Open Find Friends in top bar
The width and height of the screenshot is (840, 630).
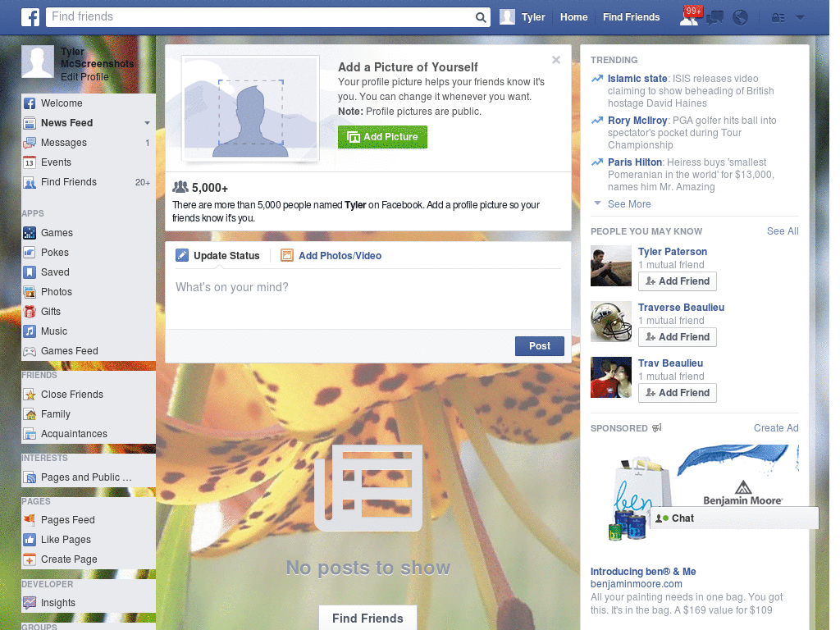[631, 17]
